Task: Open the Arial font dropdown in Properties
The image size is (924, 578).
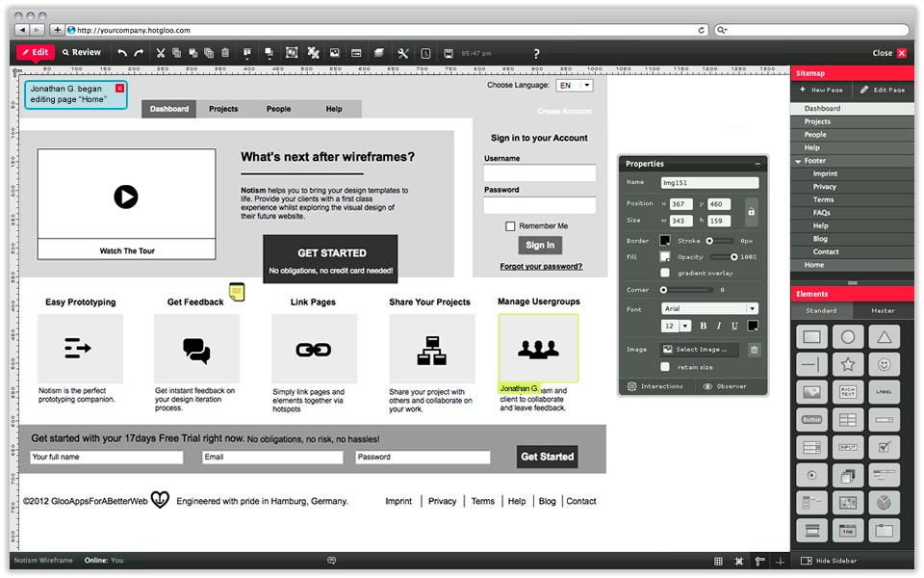Action: pyautogui.click(x=710, y=308)
